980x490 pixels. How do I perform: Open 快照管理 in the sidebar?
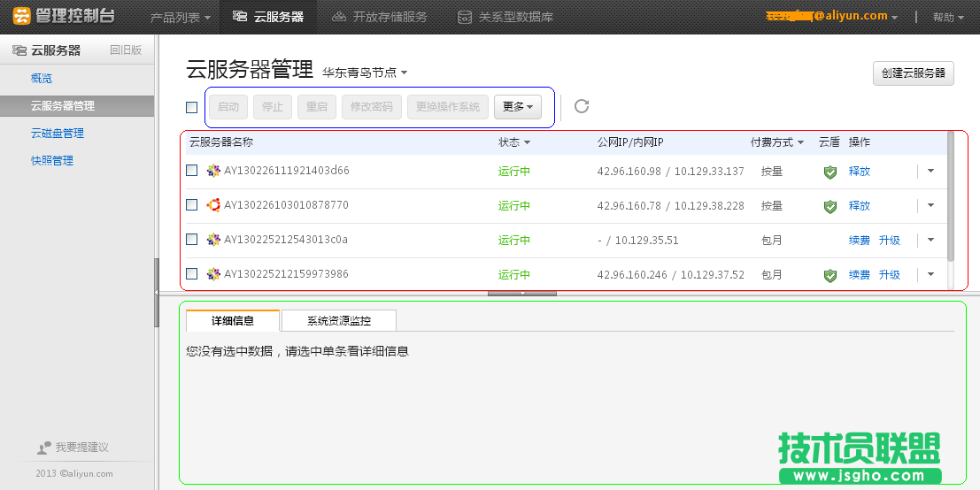(52, 160)
